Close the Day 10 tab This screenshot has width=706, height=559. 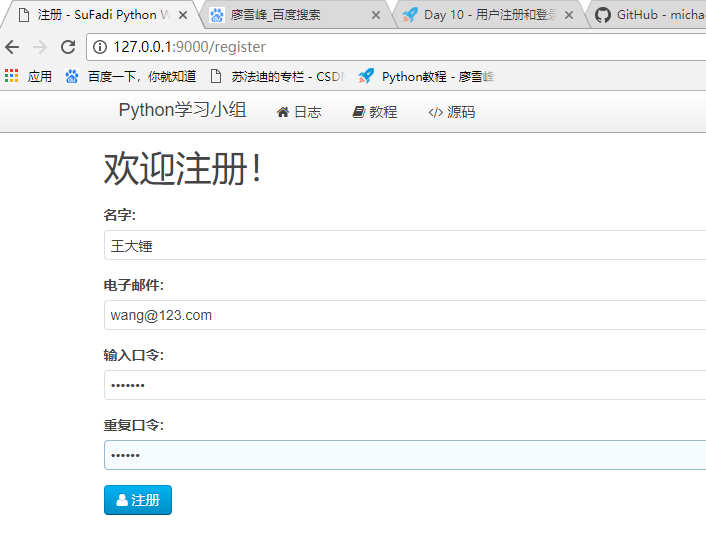click(x=569, y=15)
